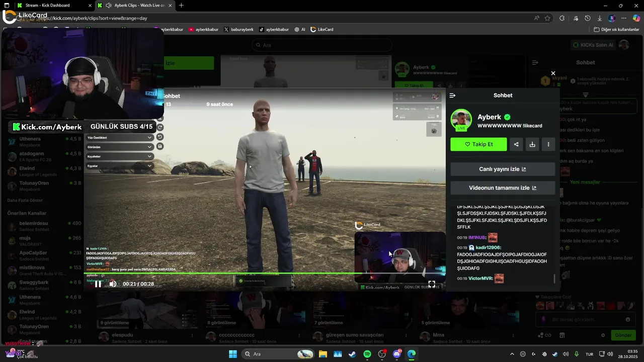Open browser Downloads panel
The width and height of the screenshot is (644, 362).
(x=600, y=18)
